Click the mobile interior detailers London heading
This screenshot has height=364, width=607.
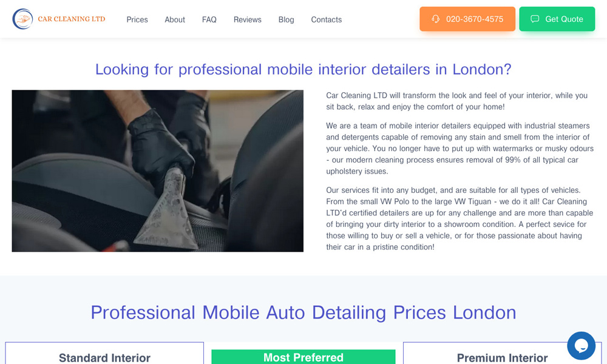click(303, 70)
